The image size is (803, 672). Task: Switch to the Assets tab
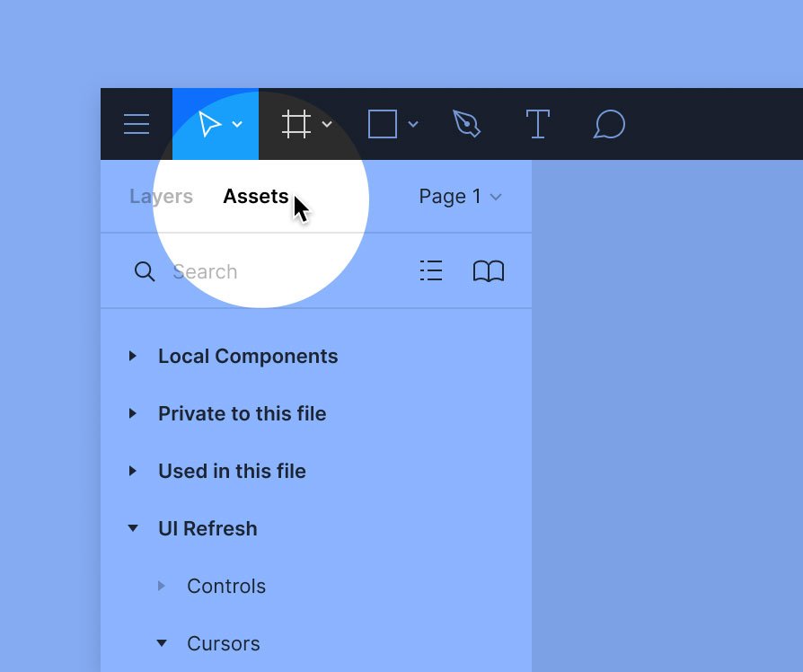256,197
